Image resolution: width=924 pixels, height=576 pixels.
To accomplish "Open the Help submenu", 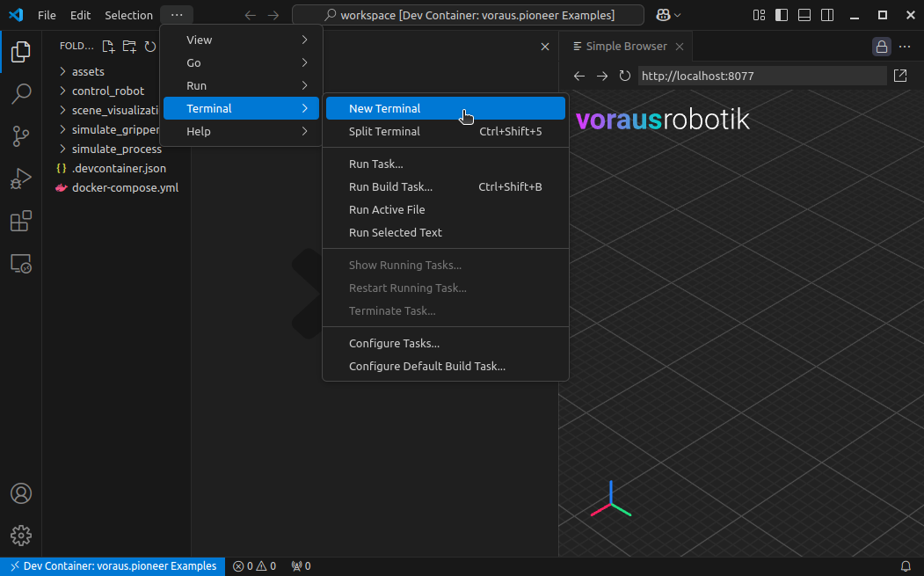I will click(x=241, y=132).
